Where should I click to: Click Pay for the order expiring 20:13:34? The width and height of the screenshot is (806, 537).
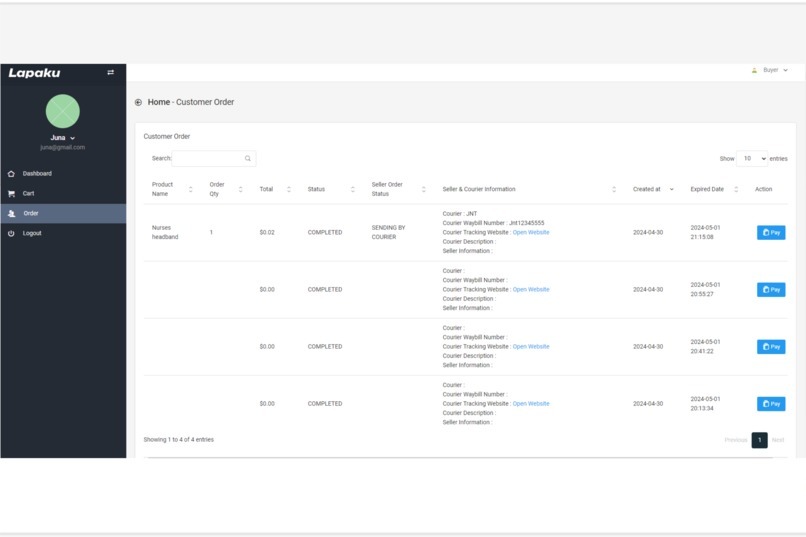pos(771,404)
